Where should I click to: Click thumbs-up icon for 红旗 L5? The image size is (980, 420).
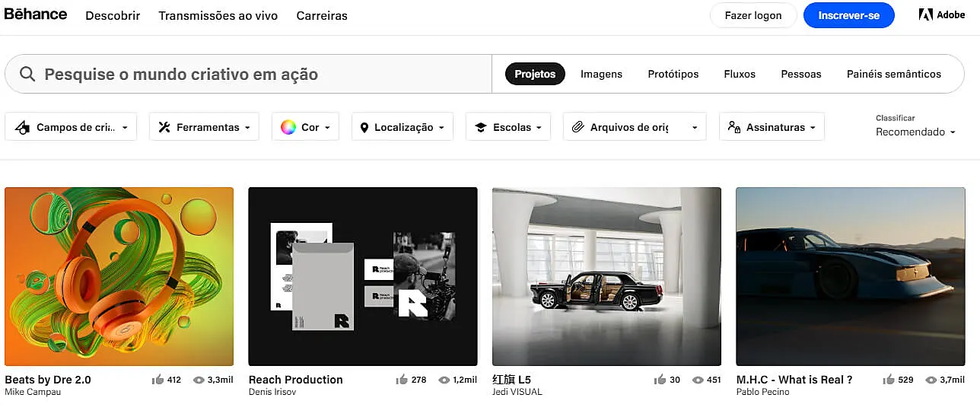[x=660, y=380]
